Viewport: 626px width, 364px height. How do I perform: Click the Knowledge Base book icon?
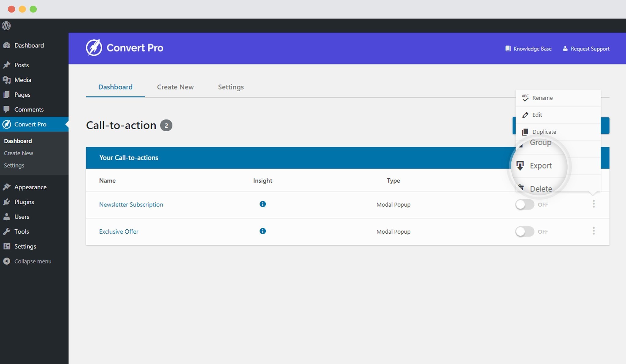508,49
